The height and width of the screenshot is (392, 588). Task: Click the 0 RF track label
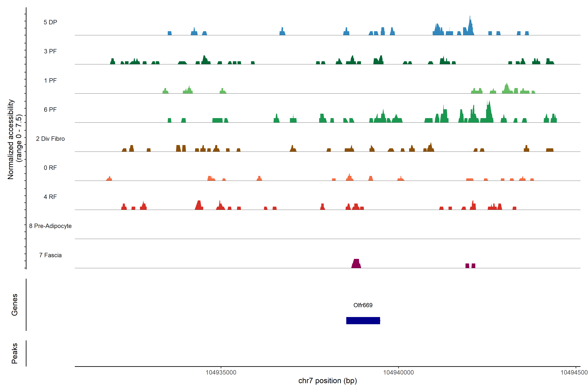tap(50, 168)
